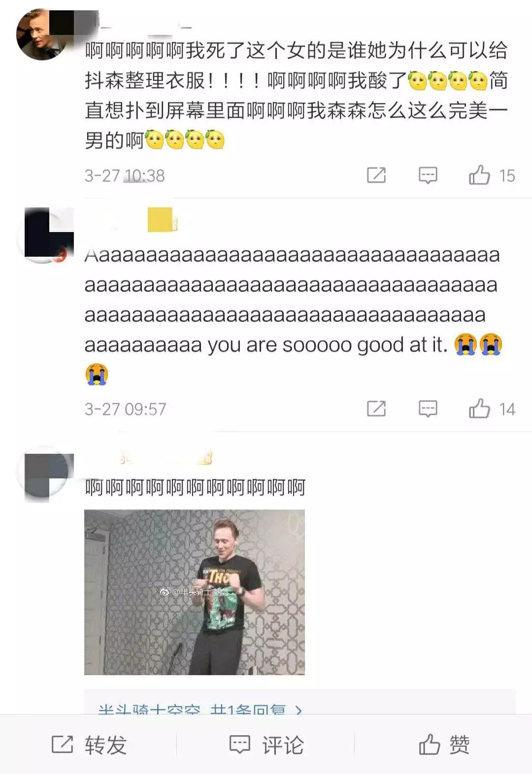Image resolution: width=532 pixels, height=774 pixels.
Task: Open the man in Thor t-shirt image
Action: 195,592
